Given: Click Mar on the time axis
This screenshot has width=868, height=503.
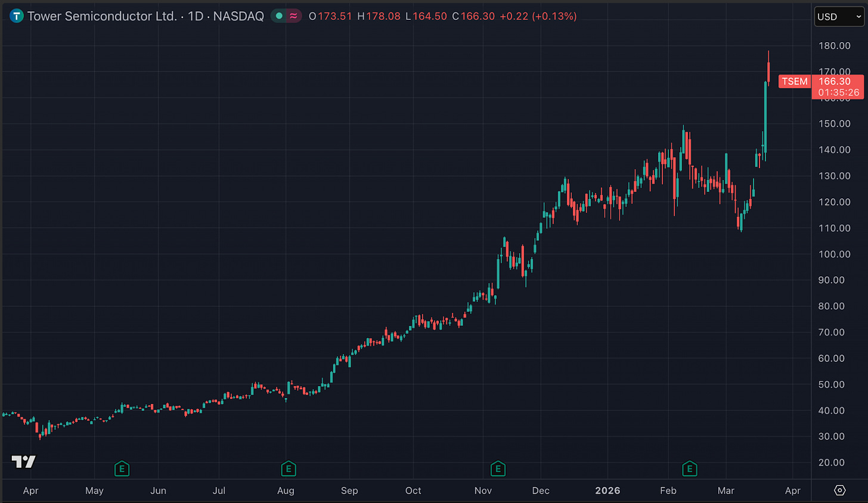Looking at the screenshot, I should 726,490.
